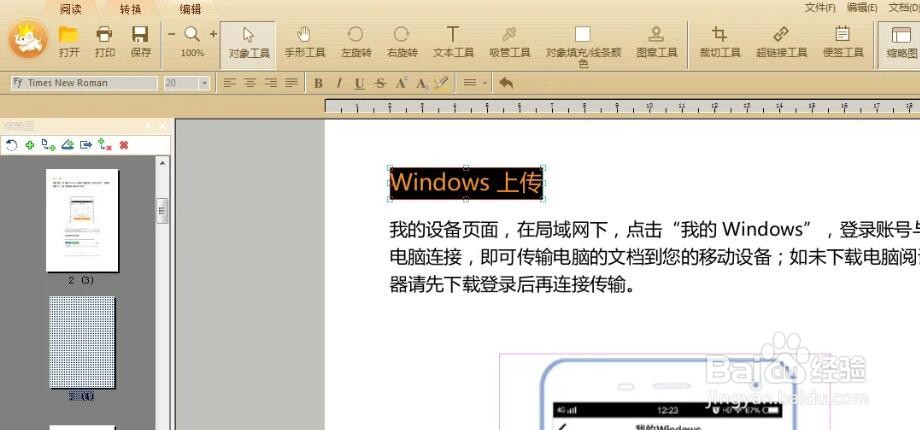Select the 裁切工具 crop tool
Viewport: 920px width, 430px height.
(719, 41)
